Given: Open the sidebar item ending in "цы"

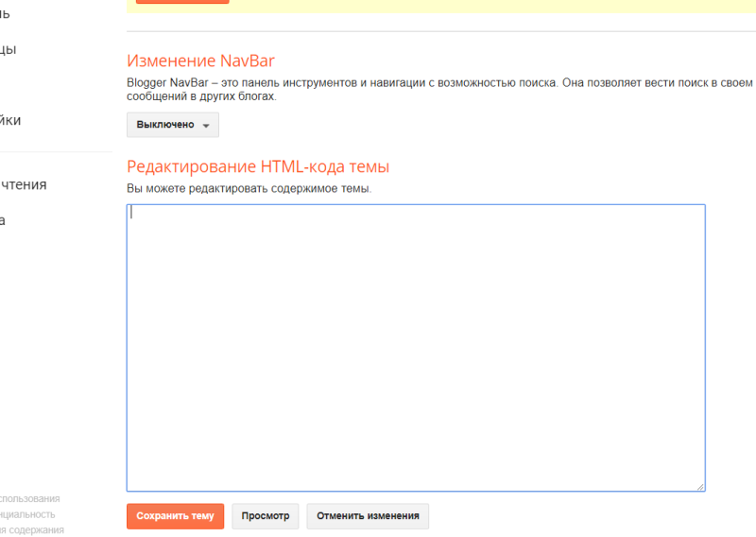Looking at the screenshot, I should [x=9, y=49].
